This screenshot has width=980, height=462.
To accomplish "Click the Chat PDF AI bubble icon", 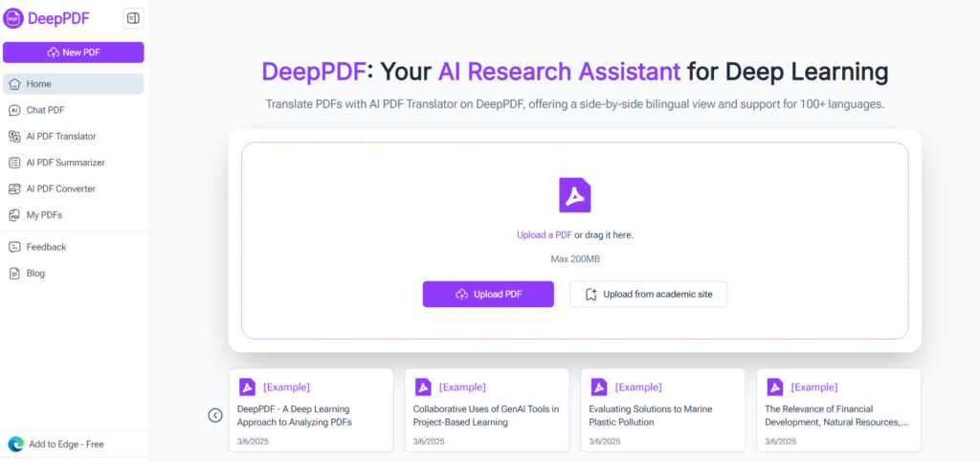I will (14, 110).
